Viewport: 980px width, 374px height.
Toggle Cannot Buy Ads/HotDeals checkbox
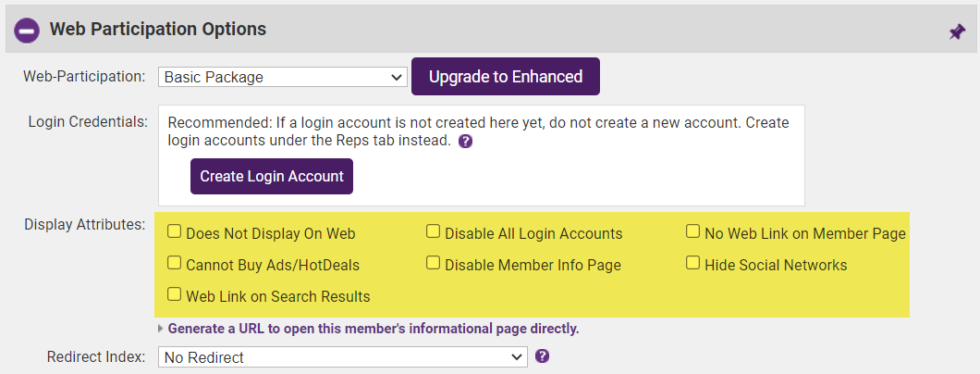[x=174, y=264]
